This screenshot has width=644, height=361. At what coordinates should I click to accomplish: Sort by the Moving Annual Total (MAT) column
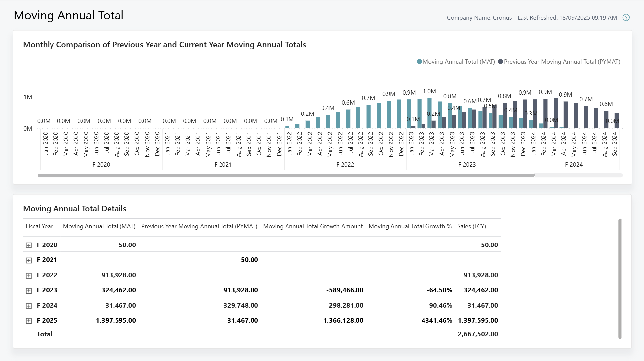tap(99, 226)
